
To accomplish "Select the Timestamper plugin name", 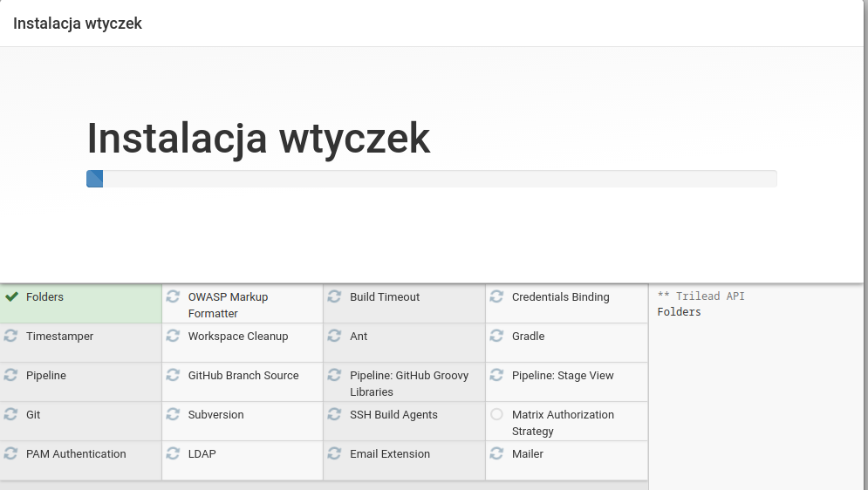I will [60, 337].
